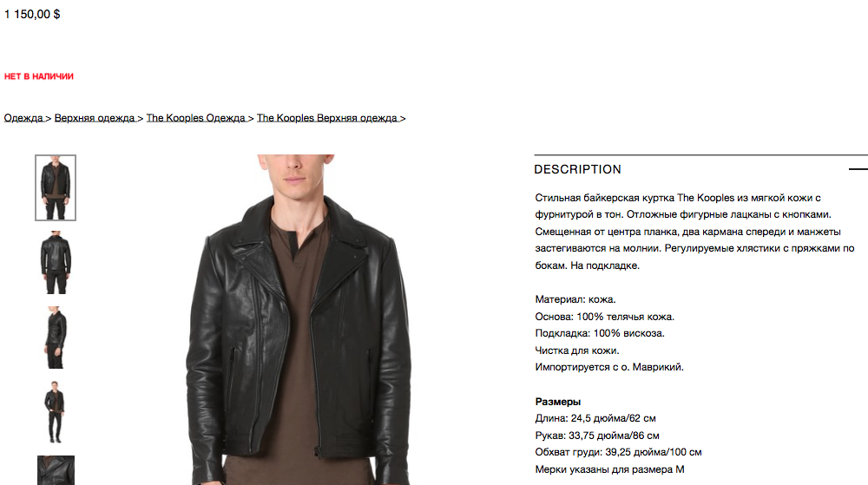Viewport: 868px width, 485px height.
Task: Go to The Kooples Одежда category
Action: [196, 118]
